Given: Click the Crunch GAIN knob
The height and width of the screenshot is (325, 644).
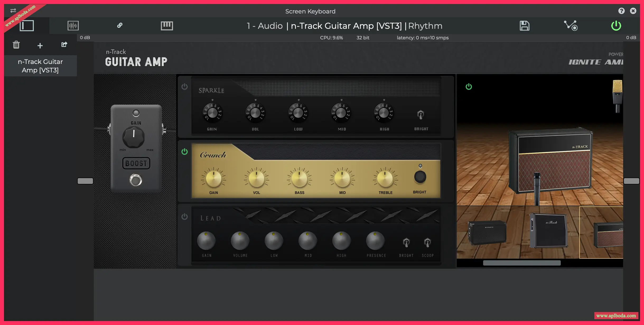Looking at the screenshot, I should pyautogui.click(x=213, y=179).
